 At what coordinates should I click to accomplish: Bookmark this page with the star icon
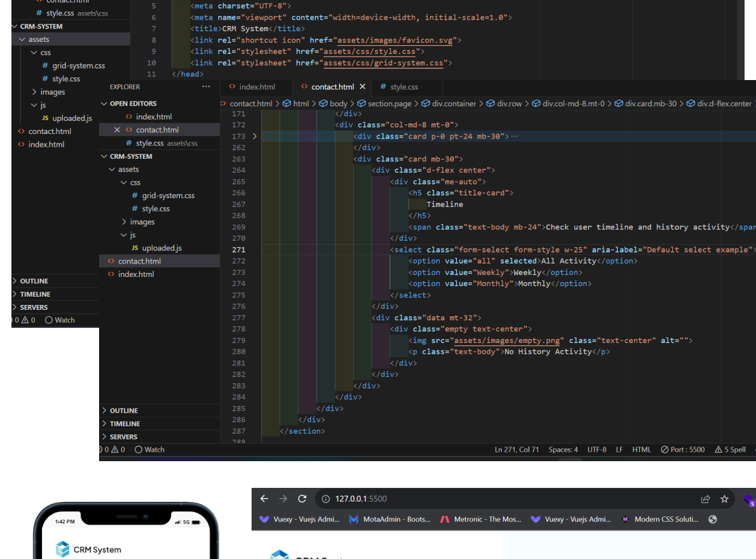(x=724, y=499)
